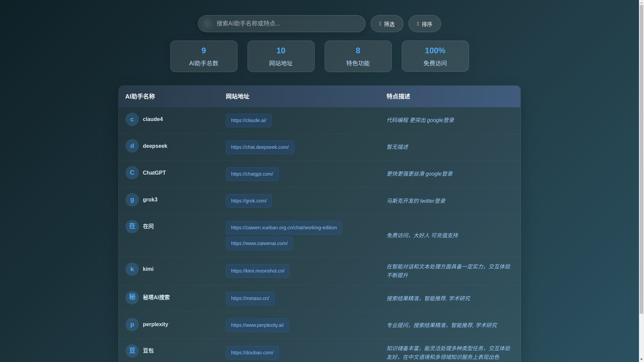
Task: Select the 豆包 name text
Action: click(x=148, y=351)
